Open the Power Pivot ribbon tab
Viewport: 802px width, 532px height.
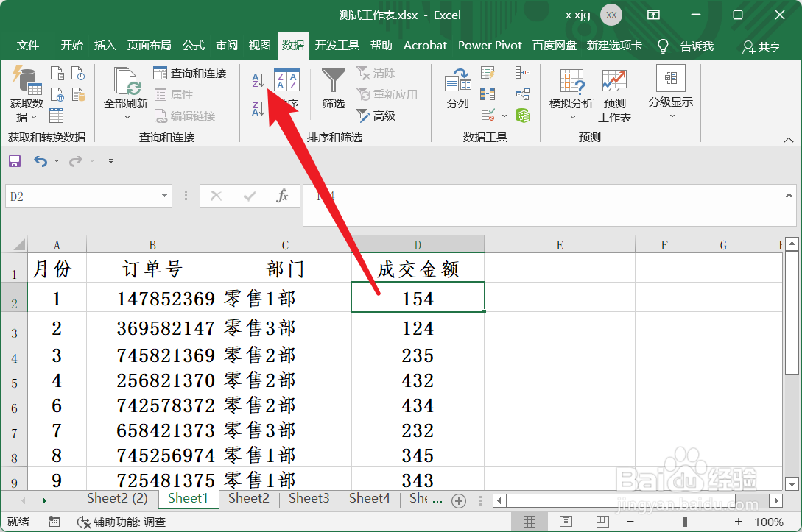coord(490,45)
